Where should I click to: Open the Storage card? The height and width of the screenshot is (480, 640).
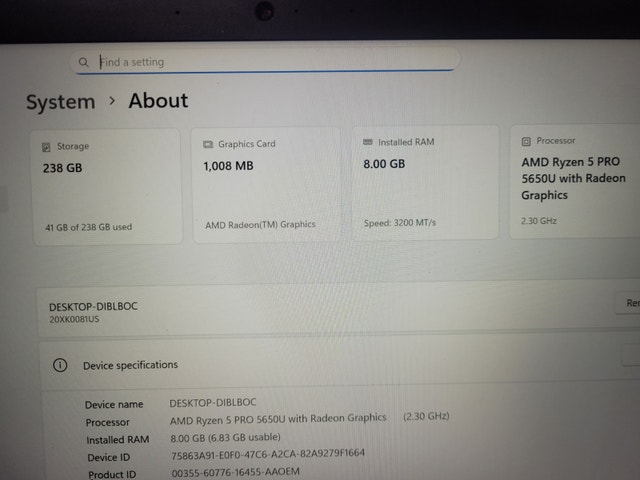click(107, 187)
